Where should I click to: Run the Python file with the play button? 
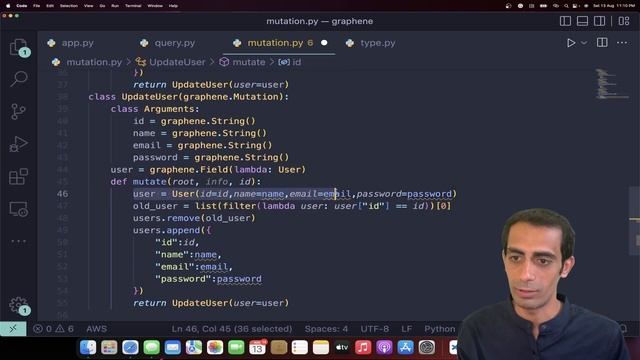pos(571,43)
